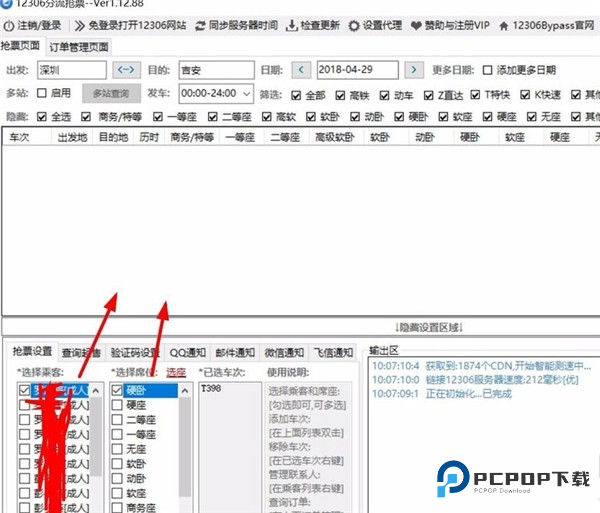Click the 出发 station field with 深圳
Screen dimensions: 600x513
72,70
